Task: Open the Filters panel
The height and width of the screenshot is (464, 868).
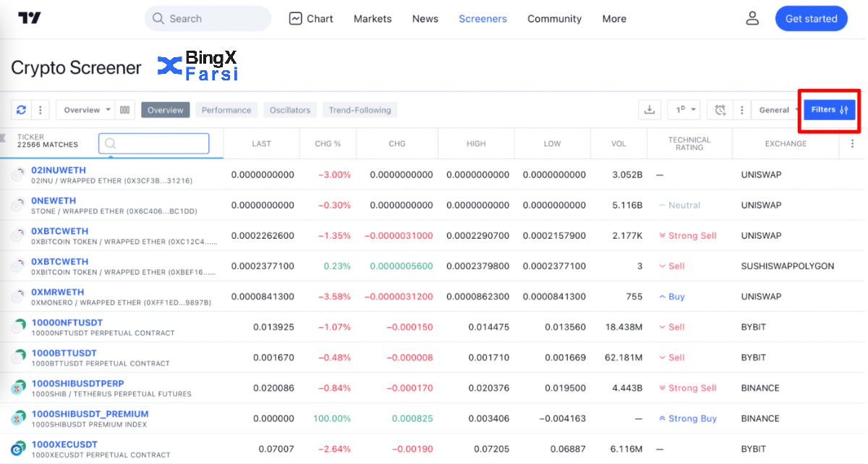Action: pos(830,110)
